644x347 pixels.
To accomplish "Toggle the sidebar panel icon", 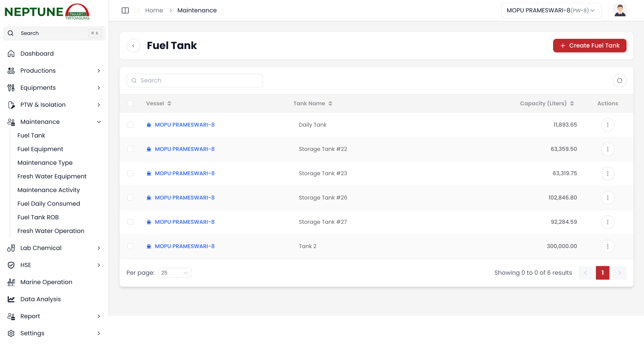I will pos(125,10).
